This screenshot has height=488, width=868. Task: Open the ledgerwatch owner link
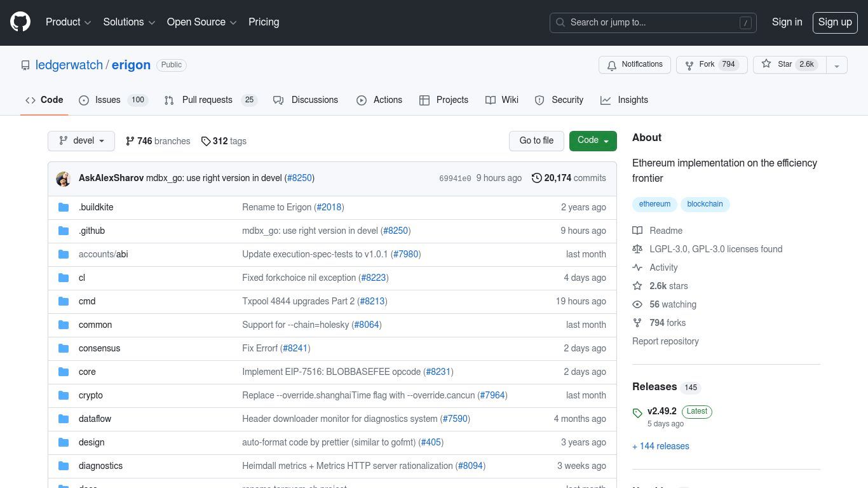click(69, 65)
